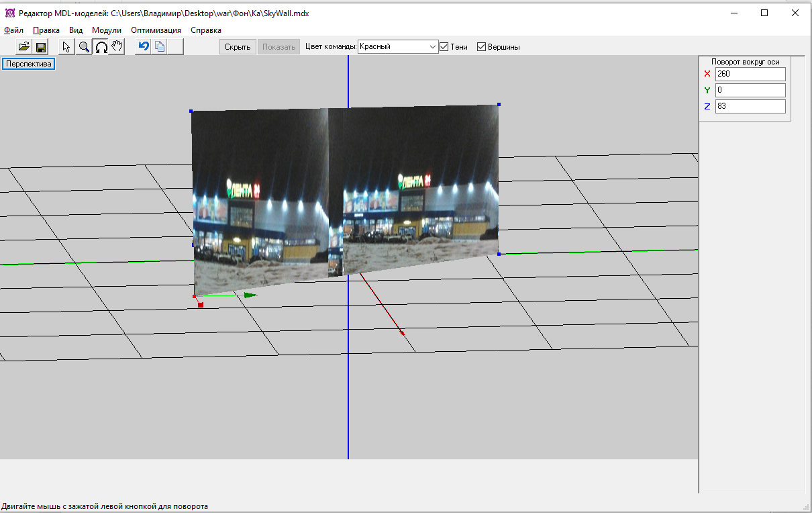Open the Файл menu
The width and height of the screenshot is (812, 513).
[13, 30]
